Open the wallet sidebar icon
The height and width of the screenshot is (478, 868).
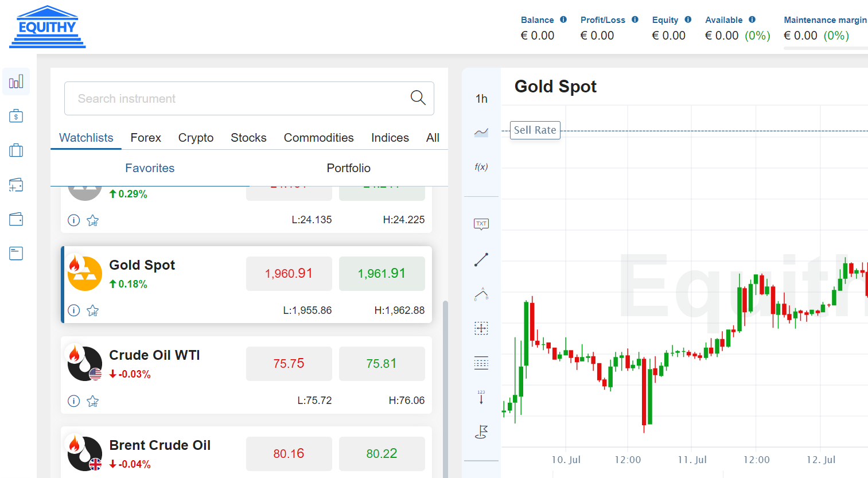[16, 219]
